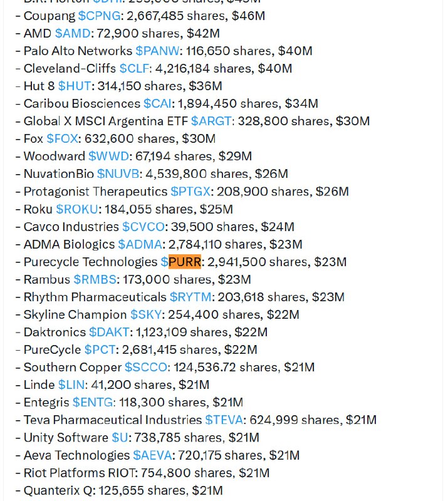This screenshot has width=448, height=501.
Task: Click the $CAI cashtag
Action: point(158,104)
